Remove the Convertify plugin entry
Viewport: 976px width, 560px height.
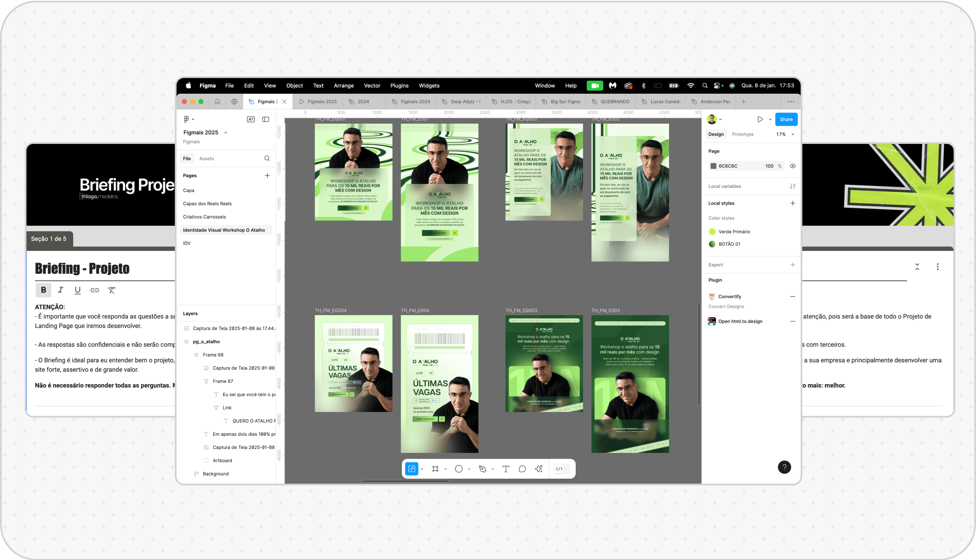point(793,297)
